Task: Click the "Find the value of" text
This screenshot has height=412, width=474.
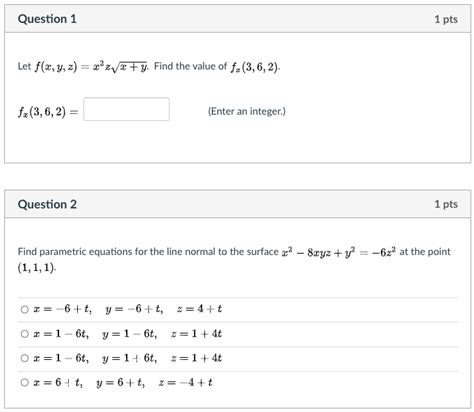Action: [190, 66]
